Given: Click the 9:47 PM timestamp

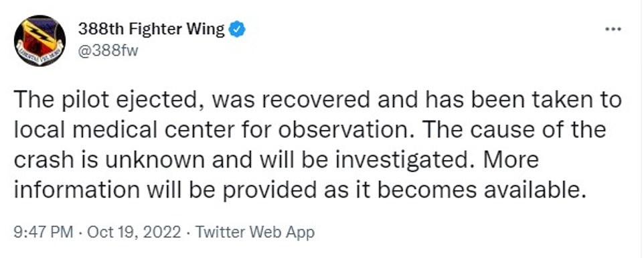Looking at the screenshot, I should tap(44, 233).
